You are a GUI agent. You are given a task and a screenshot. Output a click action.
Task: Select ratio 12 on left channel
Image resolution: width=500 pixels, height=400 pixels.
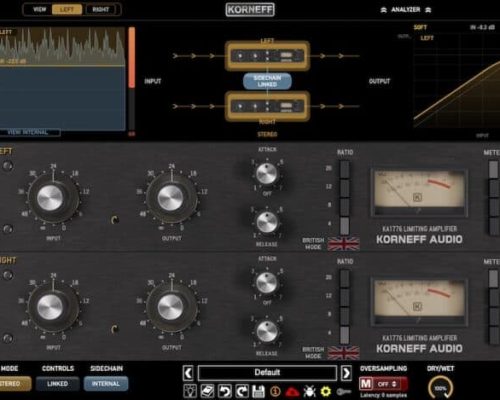point(345,188)
